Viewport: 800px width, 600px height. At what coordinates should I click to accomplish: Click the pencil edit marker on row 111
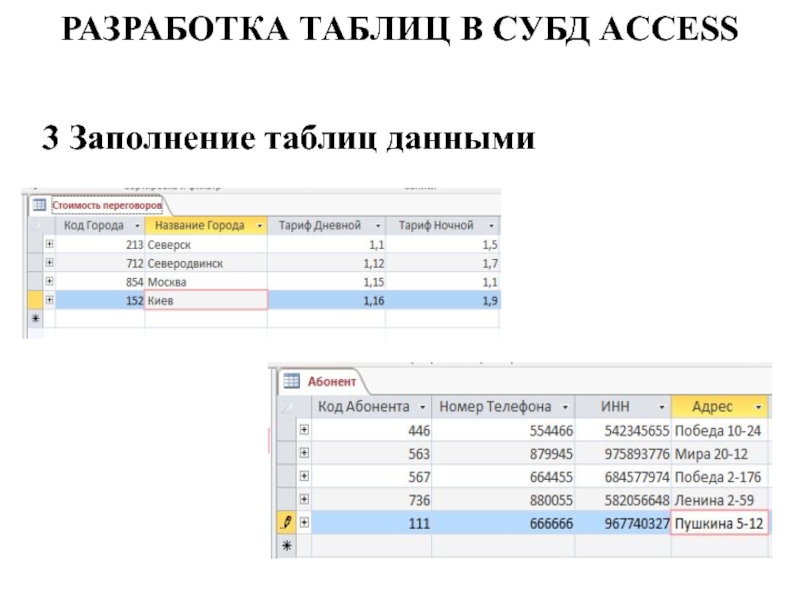tap(288, 522)
